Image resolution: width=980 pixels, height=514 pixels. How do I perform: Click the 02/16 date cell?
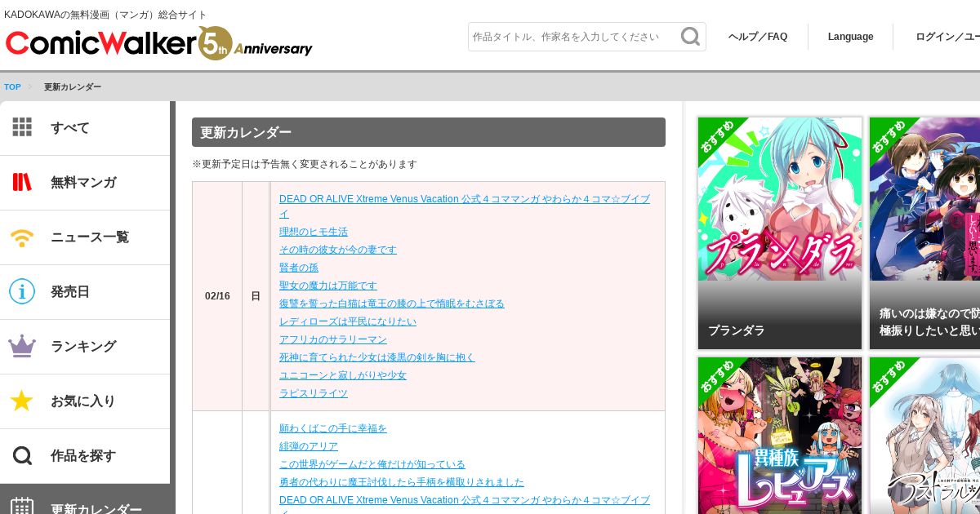[217, 296]
